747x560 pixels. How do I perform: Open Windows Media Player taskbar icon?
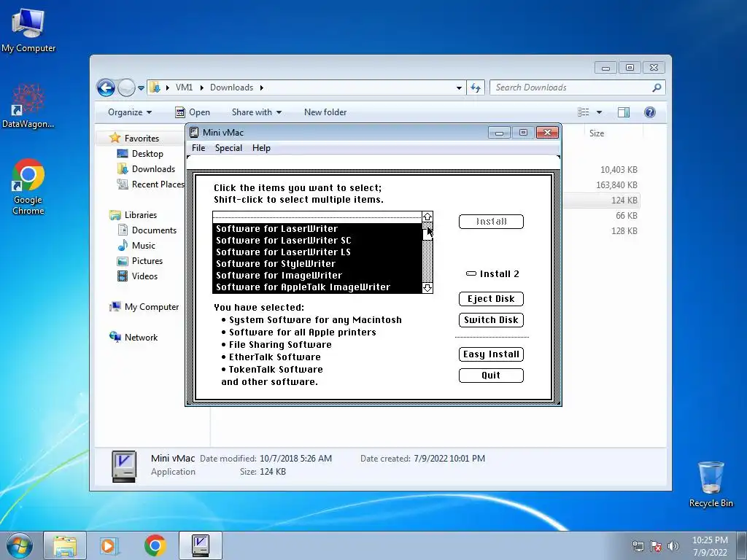[x=109, y=545]
